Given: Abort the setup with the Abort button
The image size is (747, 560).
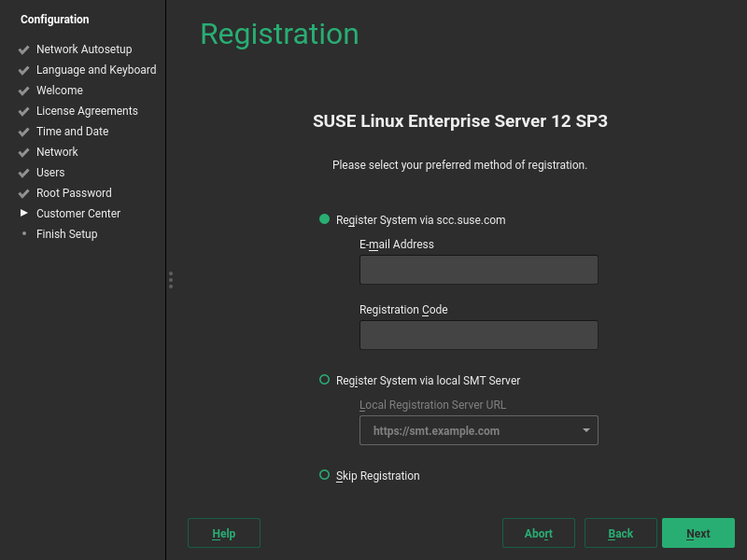Looking at the screenshot, I should [x=538, y=533].
